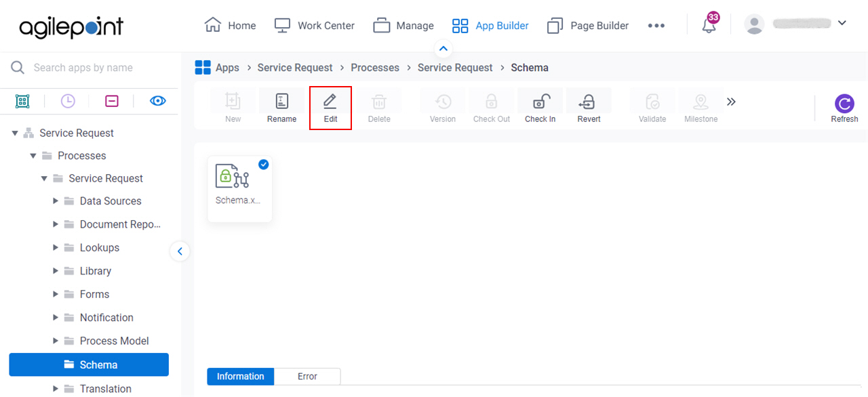
Task: Show more toolbar options double chevron
Action: 731,102
